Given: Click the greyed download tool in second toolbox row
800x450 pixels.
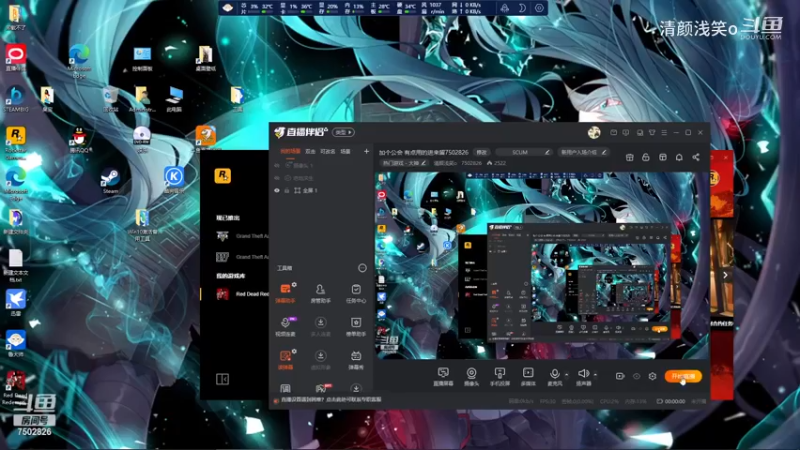Looking at the screenshot, I should [x=320, y=322].
